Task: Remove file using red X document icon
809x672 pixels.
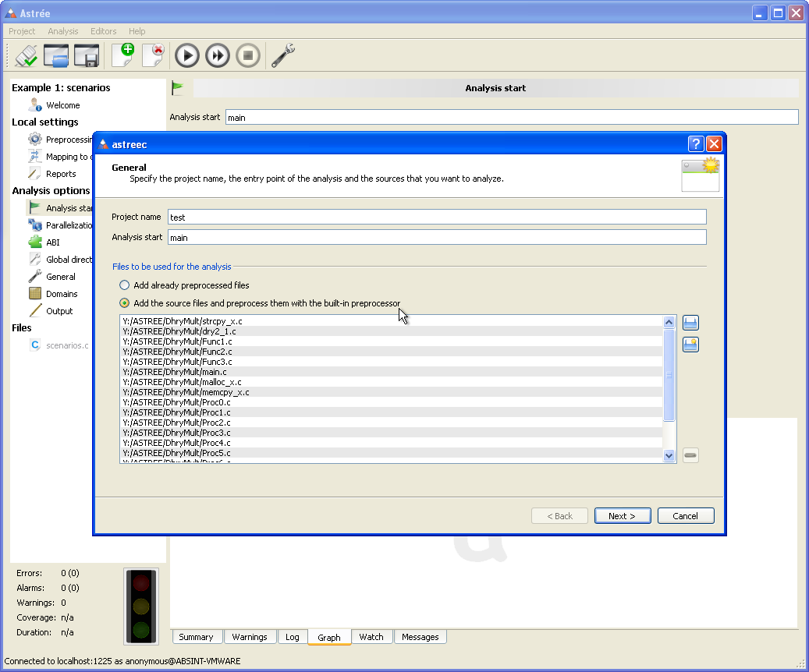Action: click(153, 55)
